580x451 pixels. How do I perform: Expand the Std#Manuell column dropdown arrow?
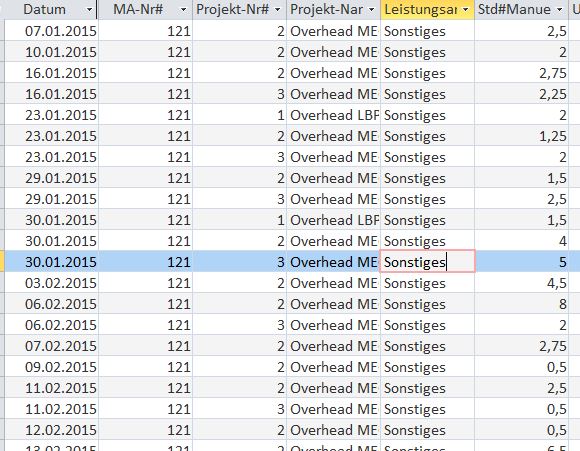point(560,10)
